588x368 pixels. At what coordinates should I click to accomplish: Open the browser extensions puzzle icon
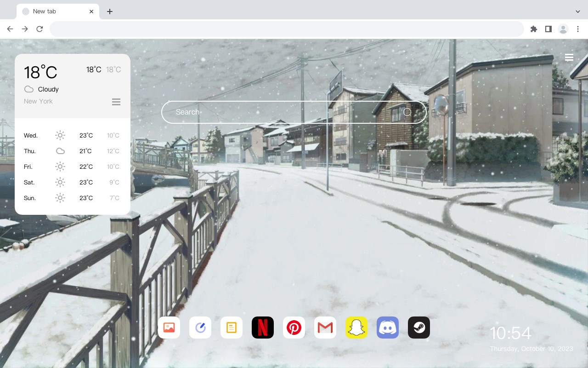pyautogui.click(x=534, y=29)
